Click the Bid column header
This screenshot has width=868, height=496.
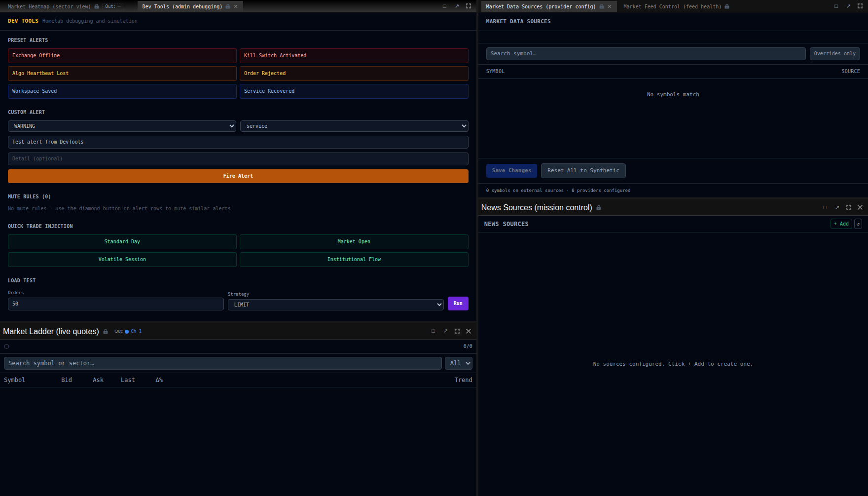point(67,380)
